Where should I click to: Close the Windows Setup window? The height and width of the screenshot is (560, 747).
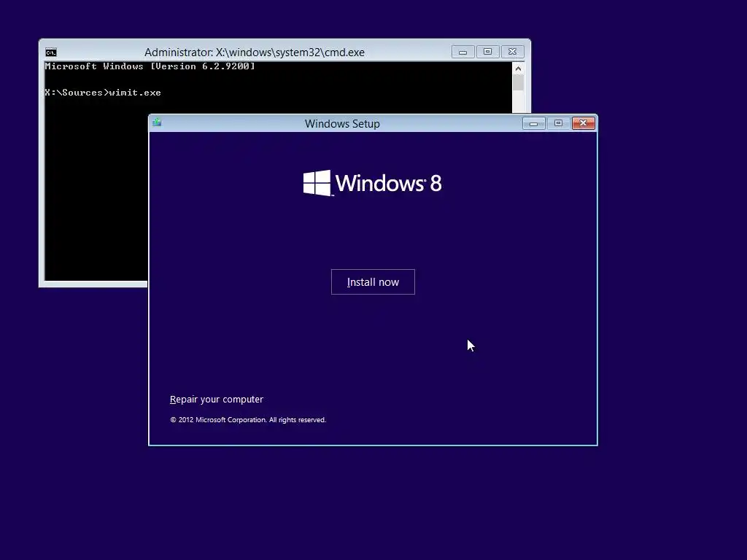point(583,123)
